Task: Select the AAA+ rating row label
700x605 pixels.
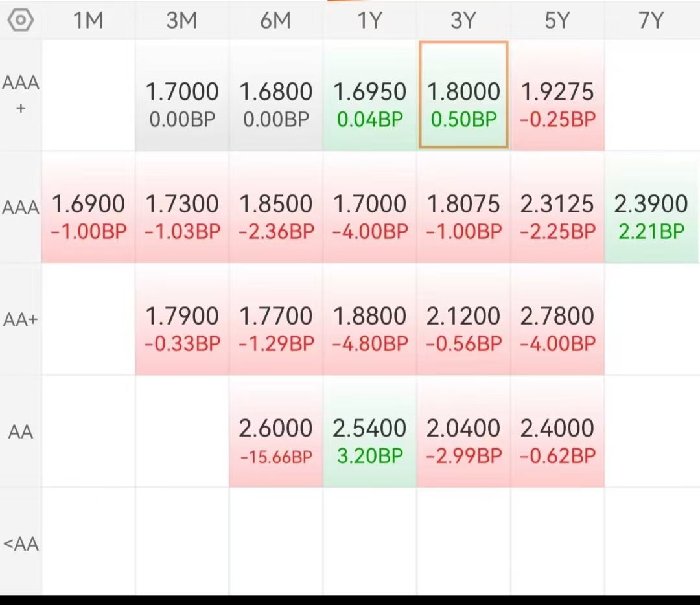Action: [x=21, y=95]
